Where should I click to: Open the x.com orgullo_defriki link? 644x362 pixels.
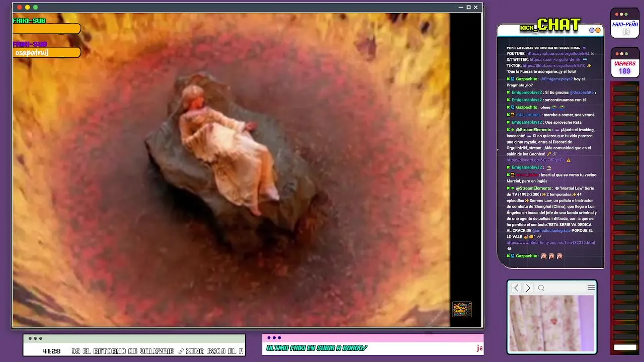(555, 59)
